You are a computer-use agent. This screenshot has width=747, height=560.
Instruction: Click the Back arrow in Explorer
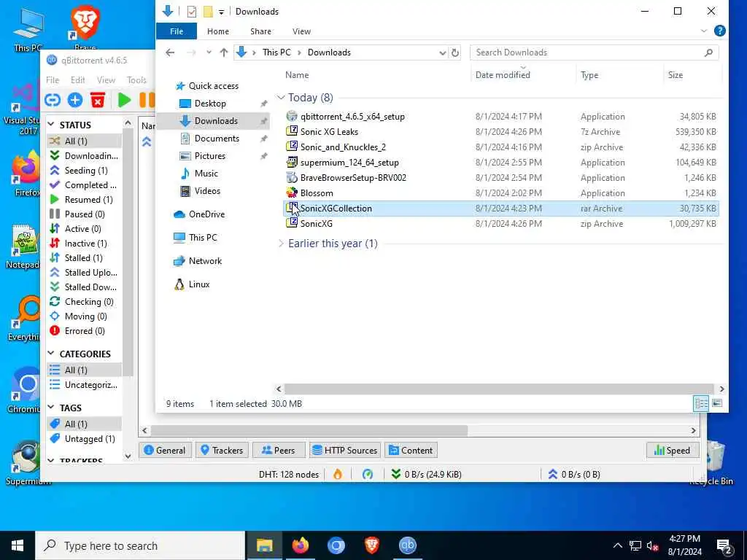(x=170, y=52)
